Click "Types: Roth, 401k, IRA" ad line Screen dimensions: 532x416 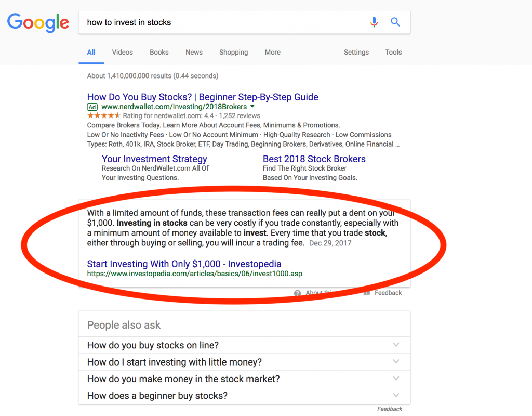tap(243, 145)
